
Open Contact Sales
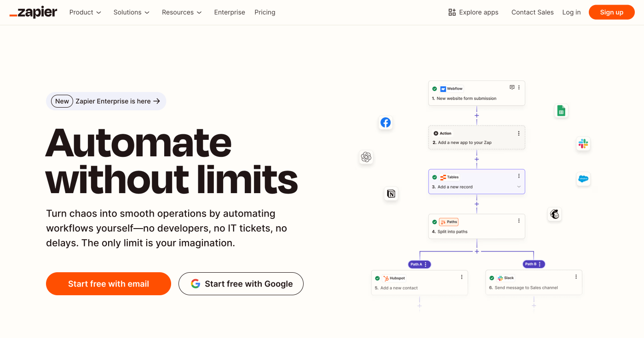pyautogui.click(x=533, y=12)
